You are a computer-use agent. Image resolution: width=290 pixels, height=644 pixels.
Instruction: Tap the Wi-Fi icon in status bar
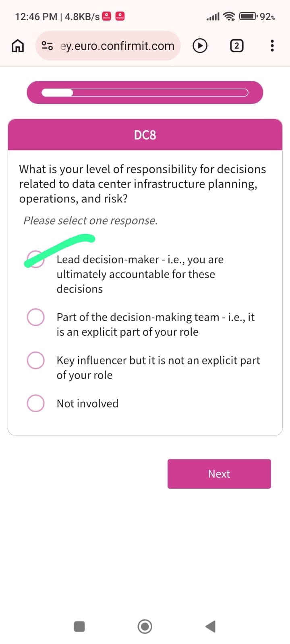(229, 17)
